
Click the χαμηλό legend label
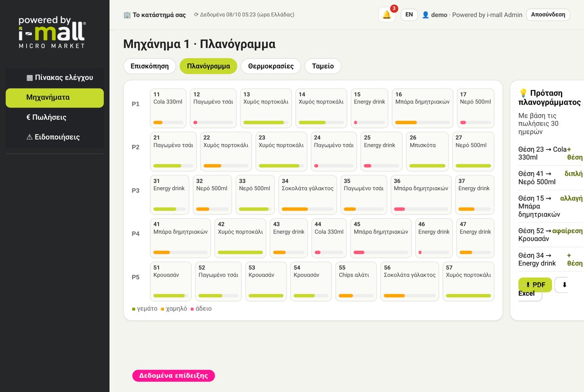click(177, 309)
